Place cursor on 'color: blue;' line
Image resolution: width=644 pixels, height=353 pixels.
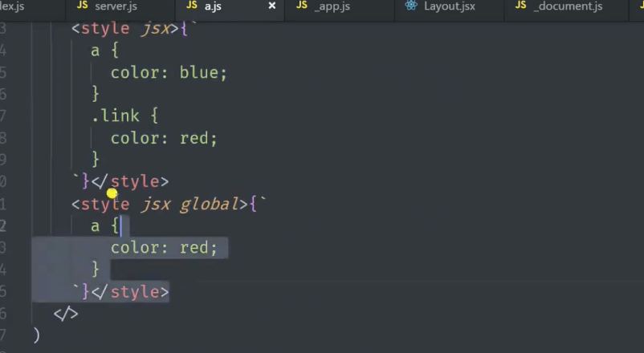click(169, 73)
